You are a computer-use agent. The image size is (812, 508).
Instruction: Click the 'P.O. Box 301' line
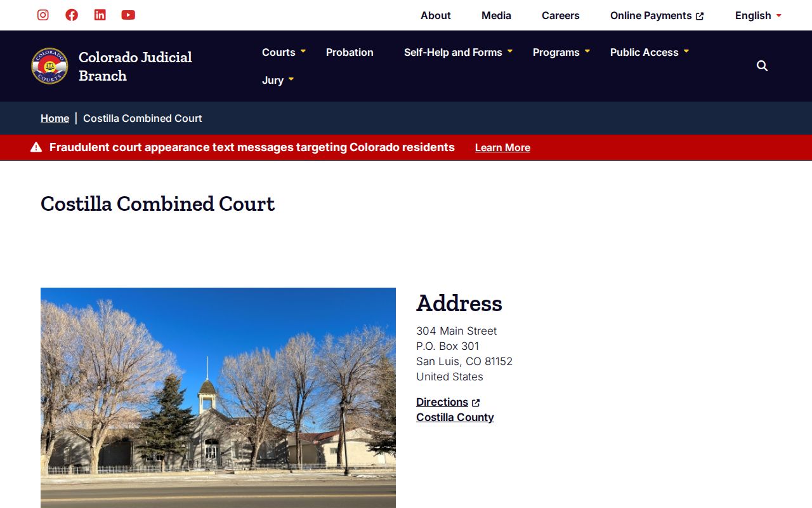point(448,346)
